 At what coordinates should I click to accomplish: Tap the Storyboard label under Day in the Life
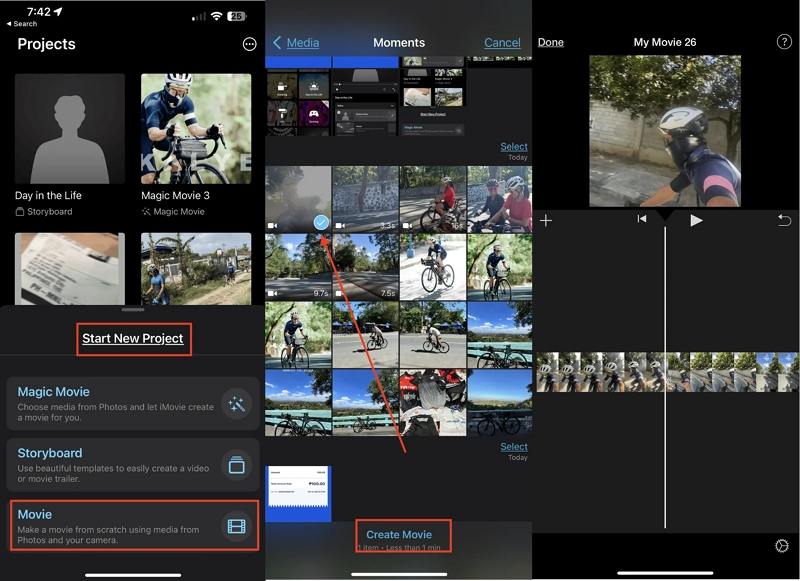[x=44, y=212]
